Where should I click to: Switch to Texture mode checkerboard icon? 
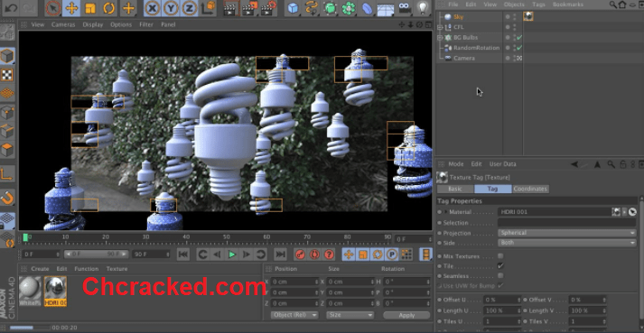7,75
